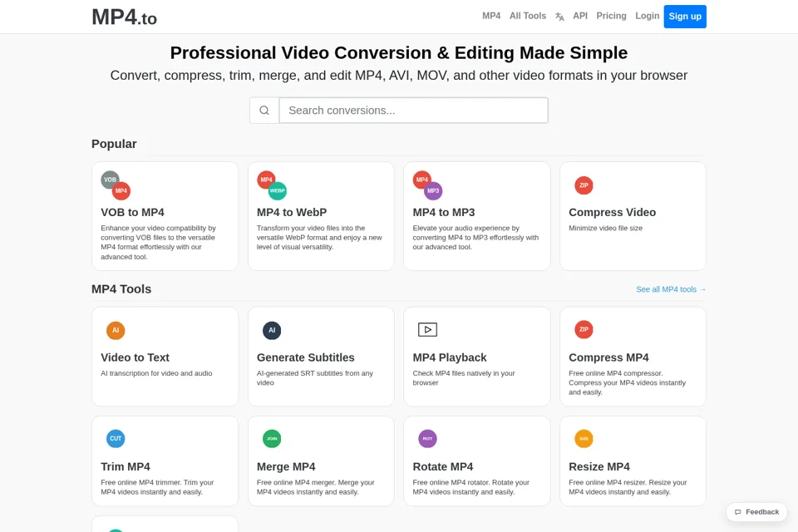Click the magnifier search icon
This screenshot has height=532, width=798.
[264, 111]
